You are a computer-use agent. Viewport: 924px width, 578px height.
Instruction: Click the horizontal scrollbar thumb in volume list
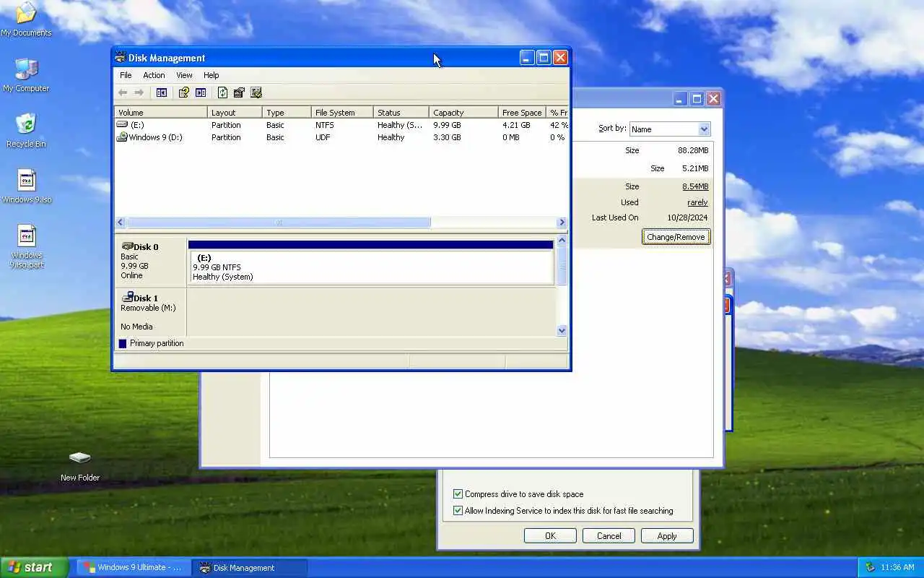[279, 223]
